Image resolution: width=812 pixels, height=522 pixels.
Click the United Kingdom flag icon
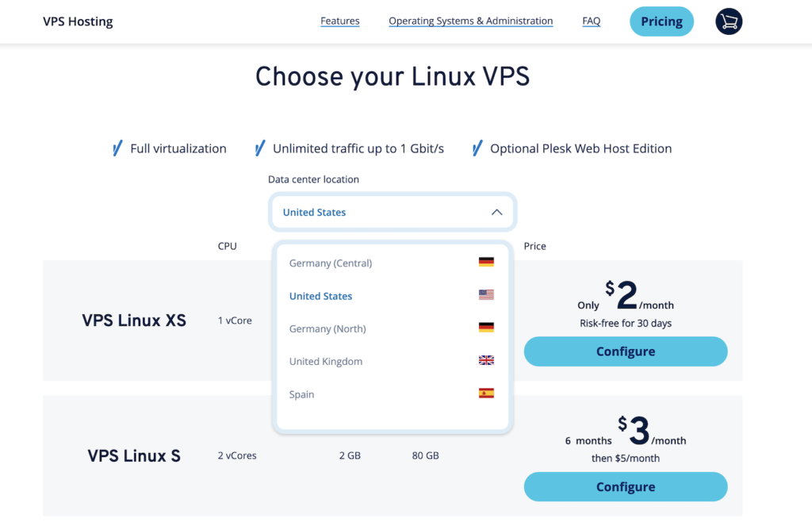[x=486, y=361]
